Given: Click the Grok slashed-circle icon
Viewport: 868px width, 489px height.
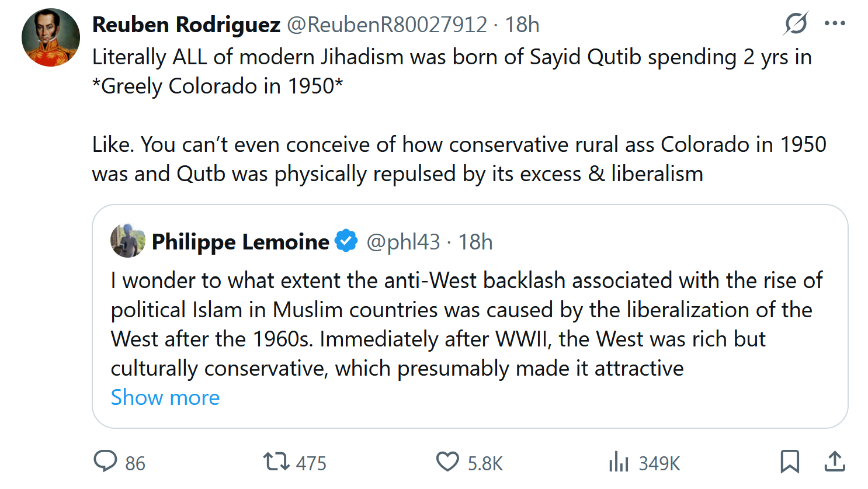Looking at the screenshot, I should tap(796, 23).
